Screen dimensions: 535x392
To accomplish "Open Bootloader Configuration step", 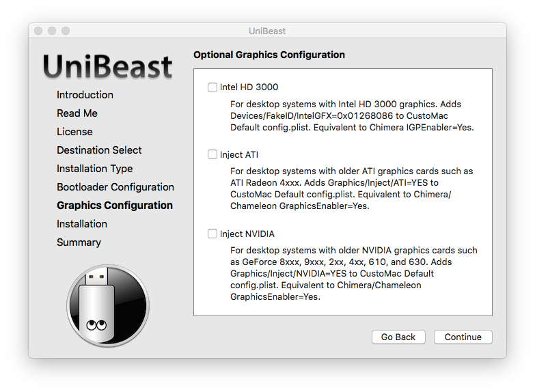I will [x=115, y=187].
